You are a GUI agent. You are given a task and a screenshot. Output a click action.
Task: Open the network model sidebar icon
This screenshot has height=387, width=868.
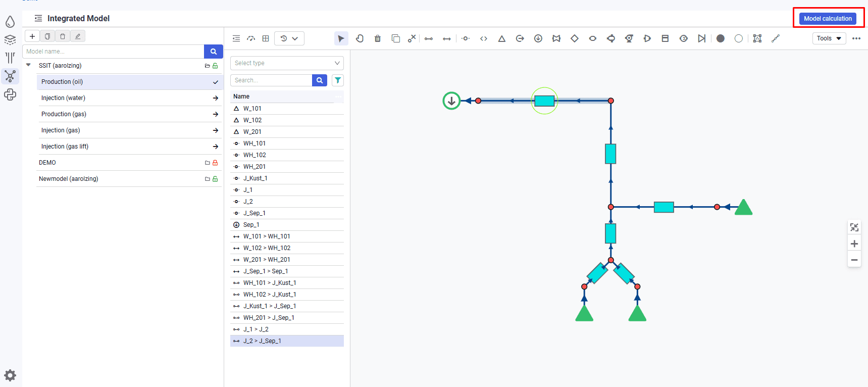tap(10, 76)
